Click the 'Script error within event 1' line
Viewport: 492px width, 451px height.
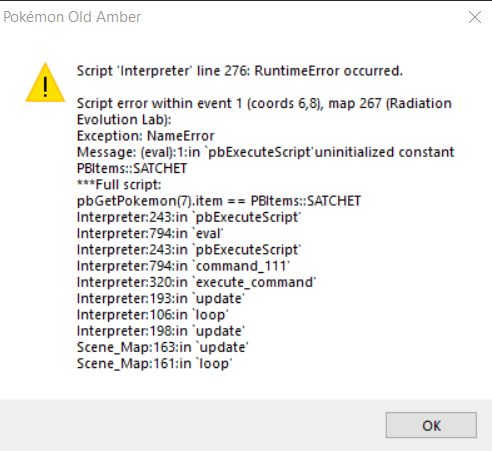point(264,103)
